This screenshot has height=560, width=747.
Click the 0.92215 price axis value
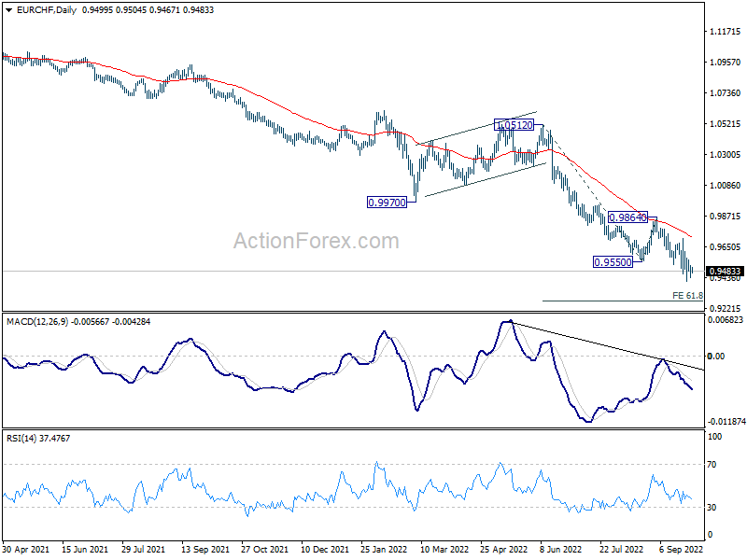pos(726,309)
